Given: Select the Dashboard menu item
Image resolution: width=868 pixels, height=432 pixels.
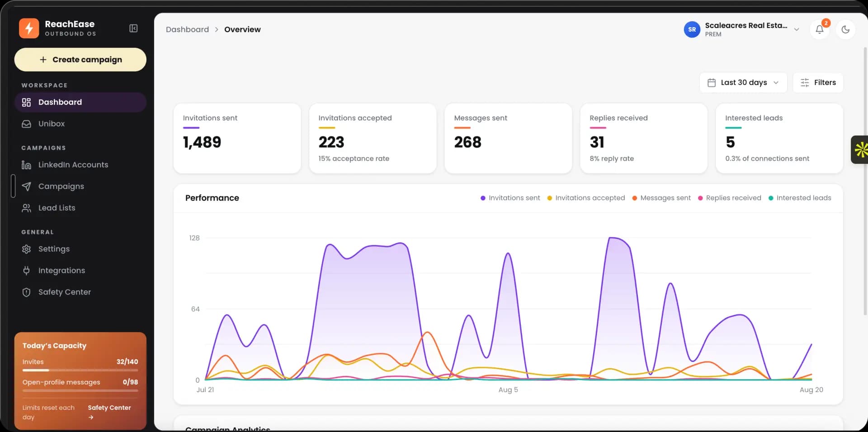Looking at the screenshot, I should point(80,102).
